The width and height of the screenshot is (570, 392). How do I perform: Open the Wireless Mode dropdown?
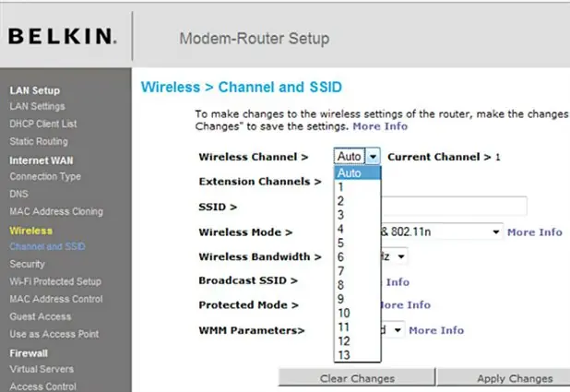coord(442,232)
